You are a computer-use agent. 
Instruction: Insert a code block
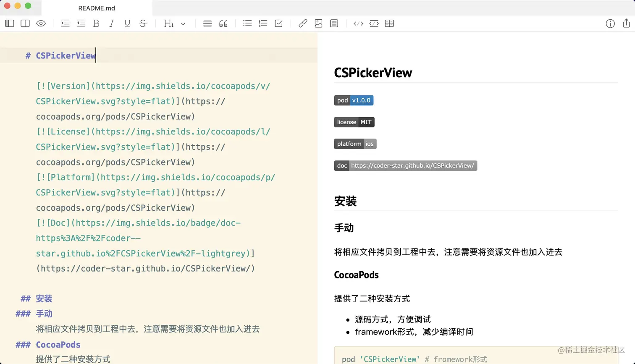(x=374, y=24)
